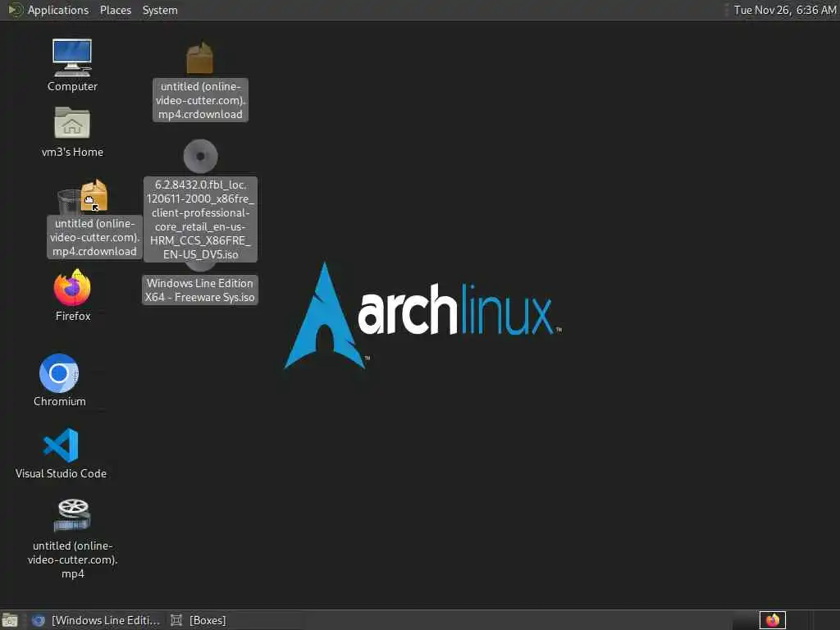840x630 pixels.
Task: Click the Applications menu logo icon
Action: point(16,10)
